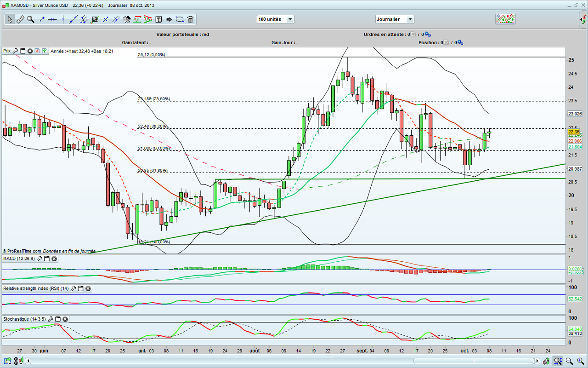Select the arrow cursor tool
Viewport: 588px width, 368px height.
10,19
